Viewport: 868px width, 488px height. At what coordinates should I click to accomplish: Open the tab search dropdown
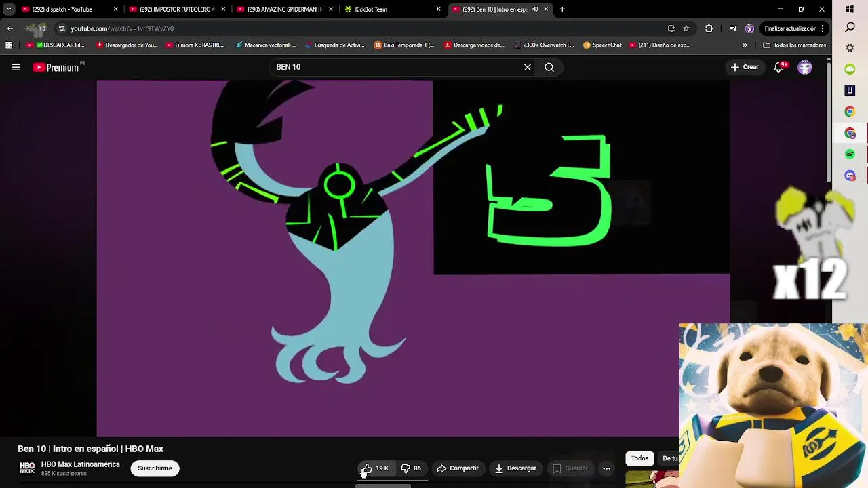tap(8, 9)
